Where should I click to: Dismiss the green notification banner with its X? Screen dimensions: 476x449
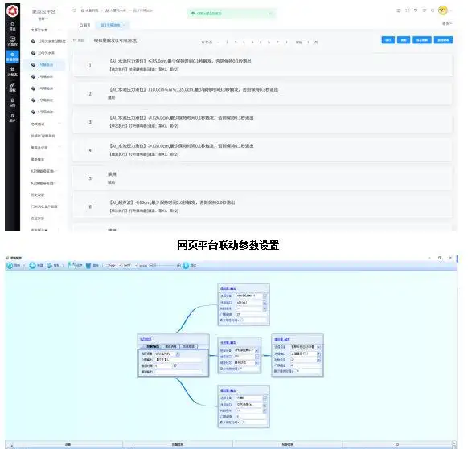click(271, 14)
